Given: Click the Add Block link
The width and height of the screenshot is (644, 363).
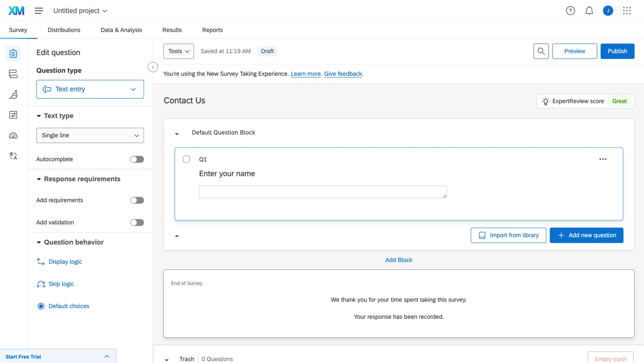Looking at the screenshot, I should 398,260.
